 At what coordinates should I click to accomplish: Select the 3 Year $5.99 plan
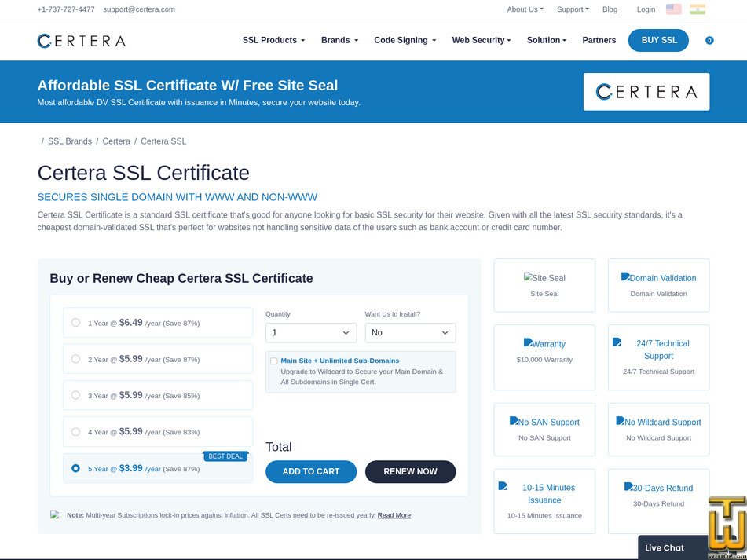pyautogui.click(x=75, y=395)
